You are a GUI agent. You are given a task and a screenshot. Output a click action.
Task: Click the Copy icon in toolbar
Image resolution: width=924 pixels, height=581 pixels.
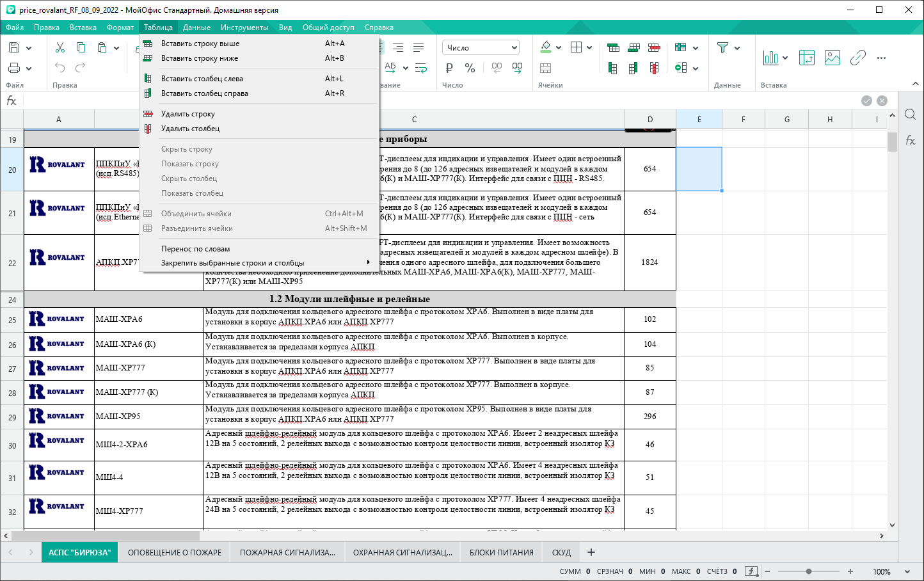coord(81,47)
